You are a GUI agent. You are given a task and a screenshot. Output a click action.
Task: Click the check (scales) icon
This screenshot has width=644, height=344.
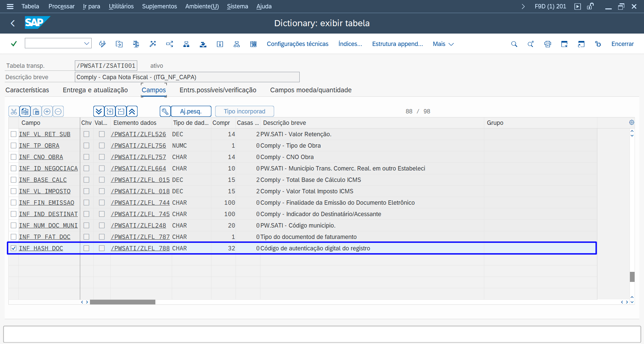coord(136,44)
